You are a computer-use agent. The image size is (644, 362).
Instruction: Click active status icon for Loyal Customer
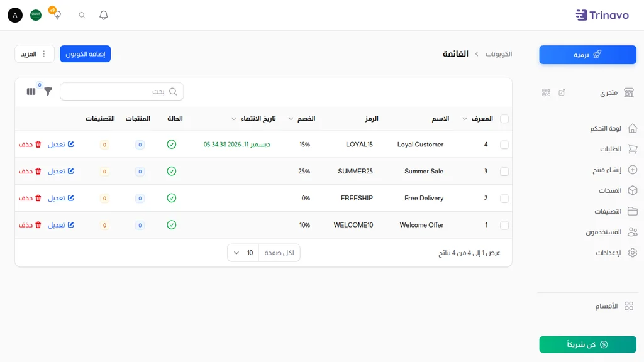(172, 145)
